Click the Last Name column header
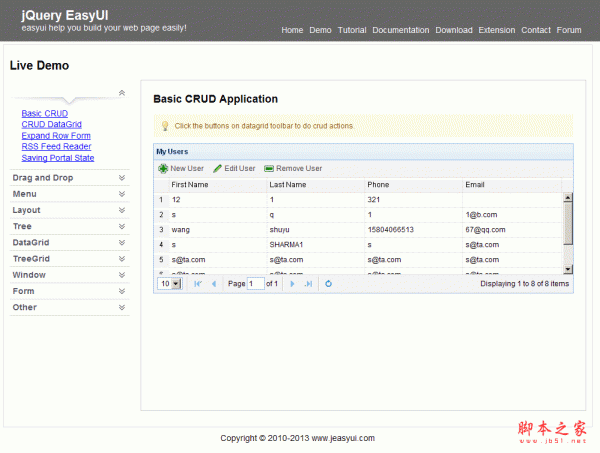Screen dimensions: 600x453 316,185
